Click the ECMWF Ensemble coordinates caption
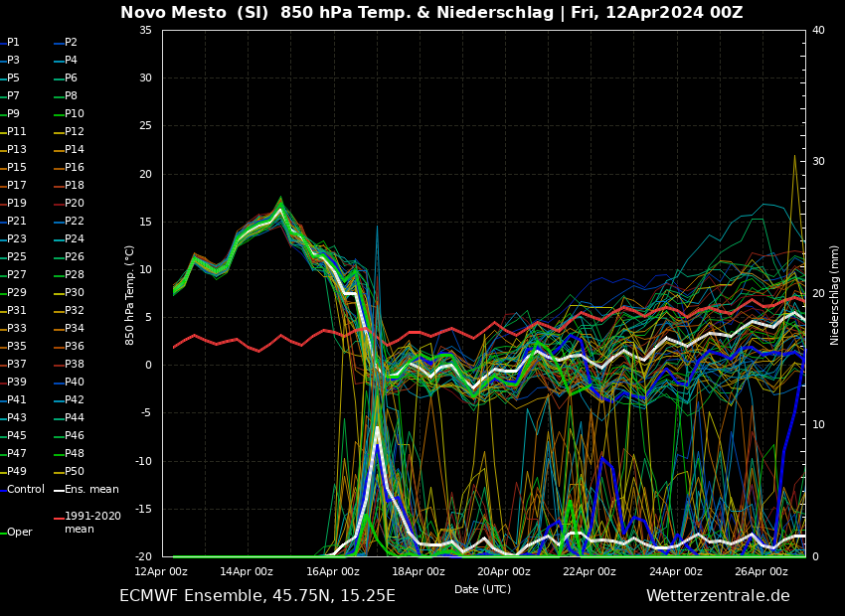 [257, 596]
